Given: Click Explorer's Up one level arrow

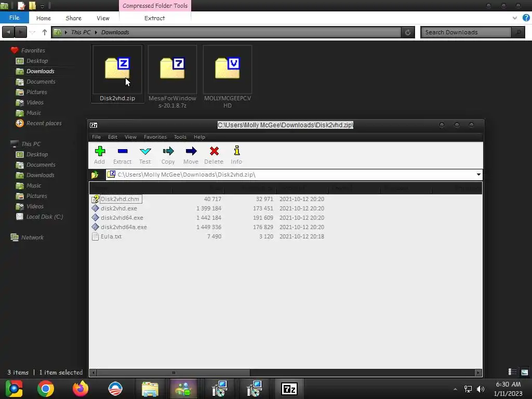Looking at the screenshot, I should pos(45,32).
